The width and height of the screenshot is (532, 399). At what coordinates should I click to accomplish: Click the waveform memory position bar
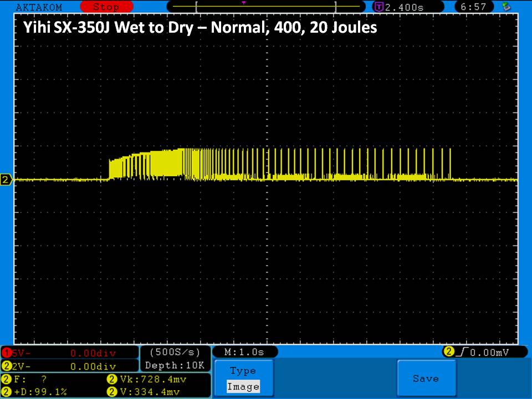pyautogui.click(x=266, y=7)
